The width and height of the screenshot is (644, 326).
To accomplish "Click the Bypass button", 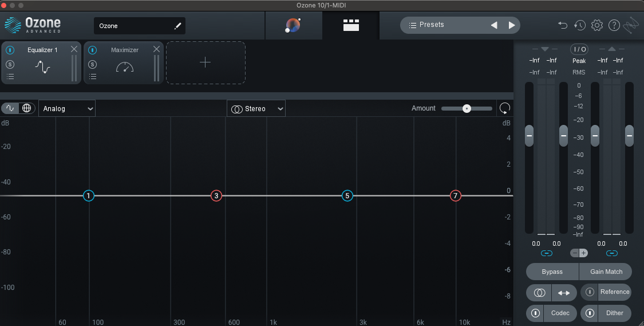I will pos(552,272).
